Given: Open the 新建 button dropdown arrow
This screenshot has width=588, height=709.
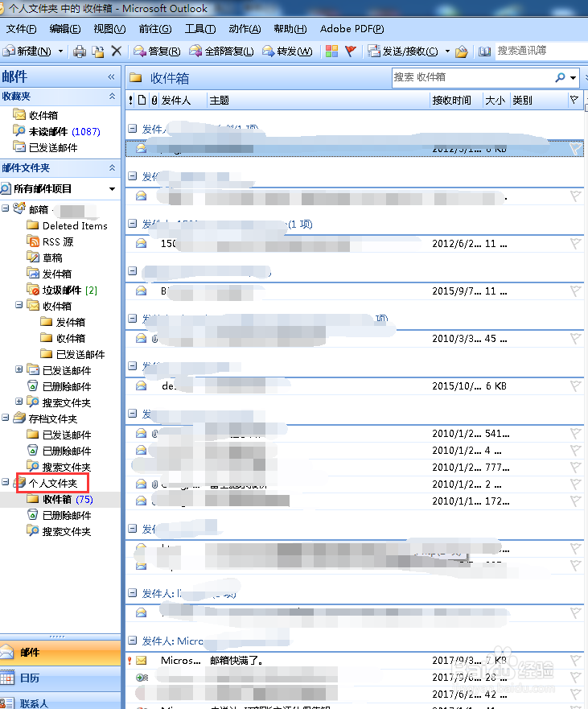Looking at the screenshot, I should pos(60,52).
